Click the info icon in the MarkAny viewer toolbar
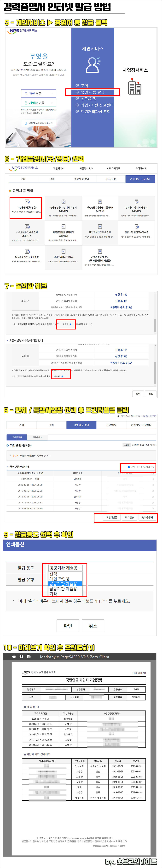Screen dimensions: 162x868 click(21, 656)
